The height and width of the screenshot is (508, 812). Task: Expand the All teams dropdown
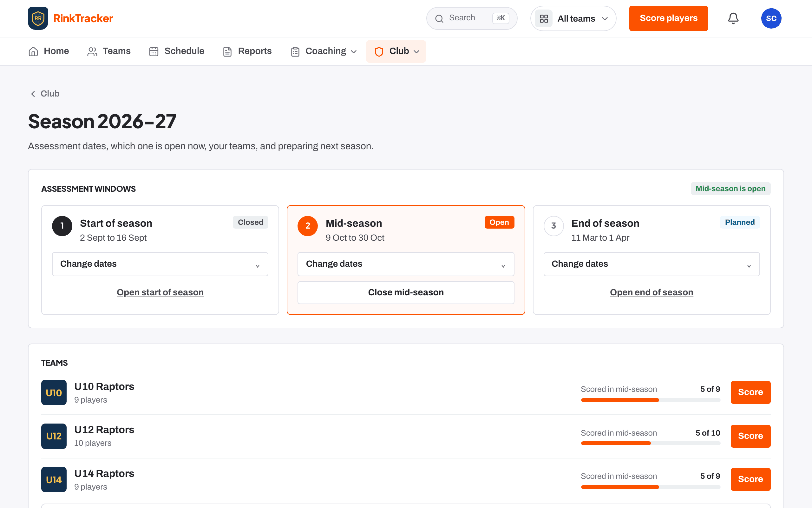573,18
